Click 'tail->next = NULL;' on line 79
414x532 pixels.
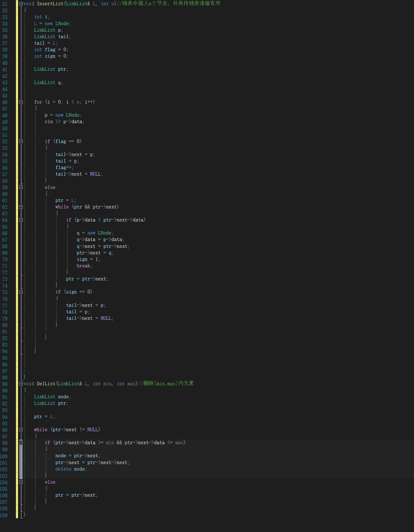pos(90,318)
